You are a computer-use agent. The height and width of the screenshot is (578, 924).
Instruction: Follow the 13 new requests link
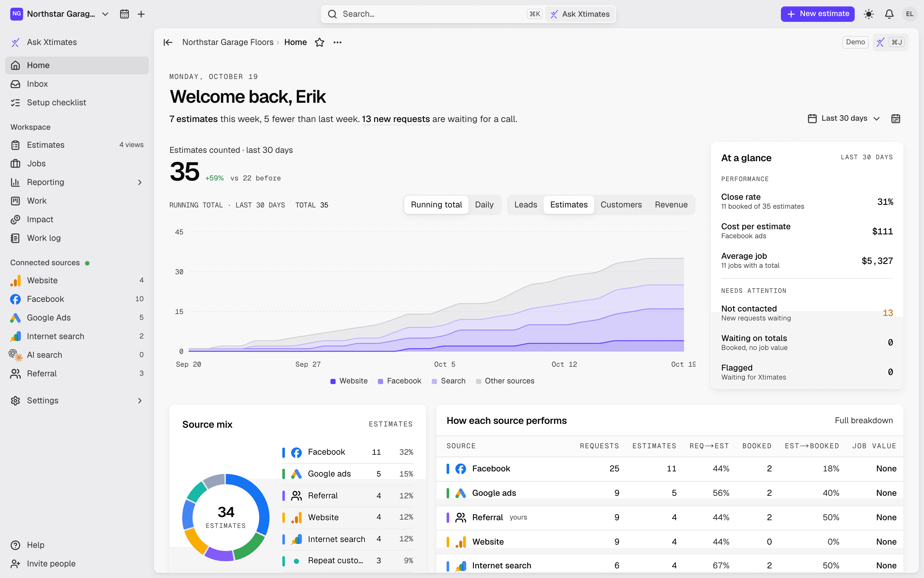[396, 119]
